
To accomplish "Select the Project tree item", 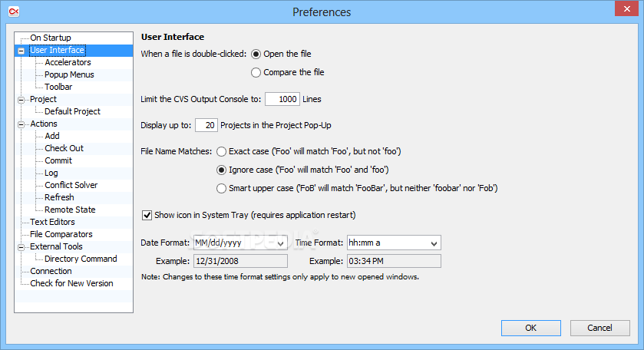I will pos(43,100).
